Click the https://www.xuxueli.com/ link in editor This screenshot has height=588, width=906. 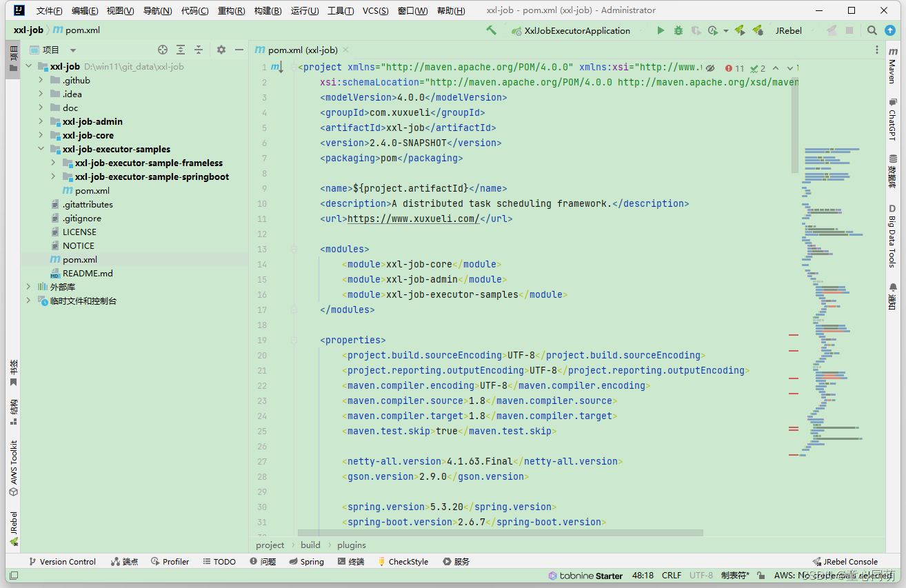click(x=413, y=219)
